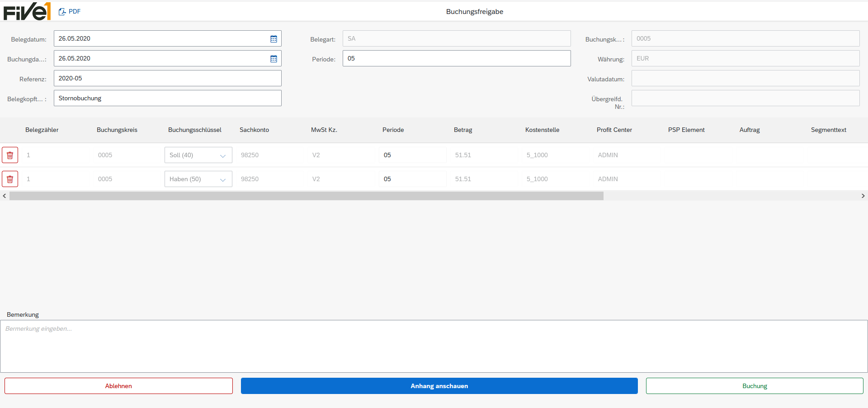This screenshot has width=868, height=408.
Task: Click Betrag 51.51 in Haben row
Action: 463,179
